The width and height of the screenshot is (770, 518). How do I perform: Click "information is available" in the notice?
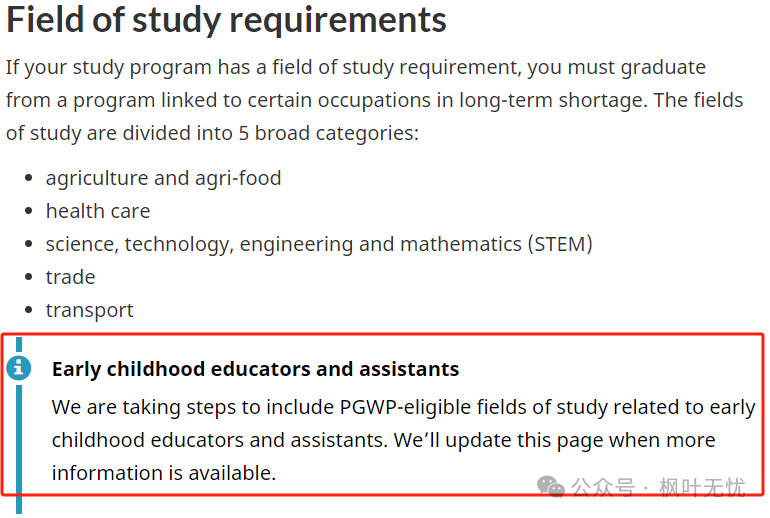[163, 473]
